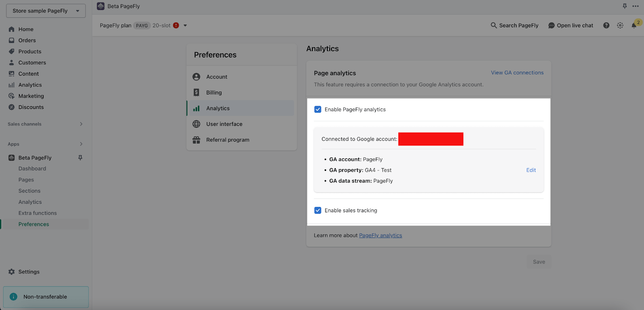Click the Billing dollar icon
Screen dimensions: 644x310
point(196,92)
